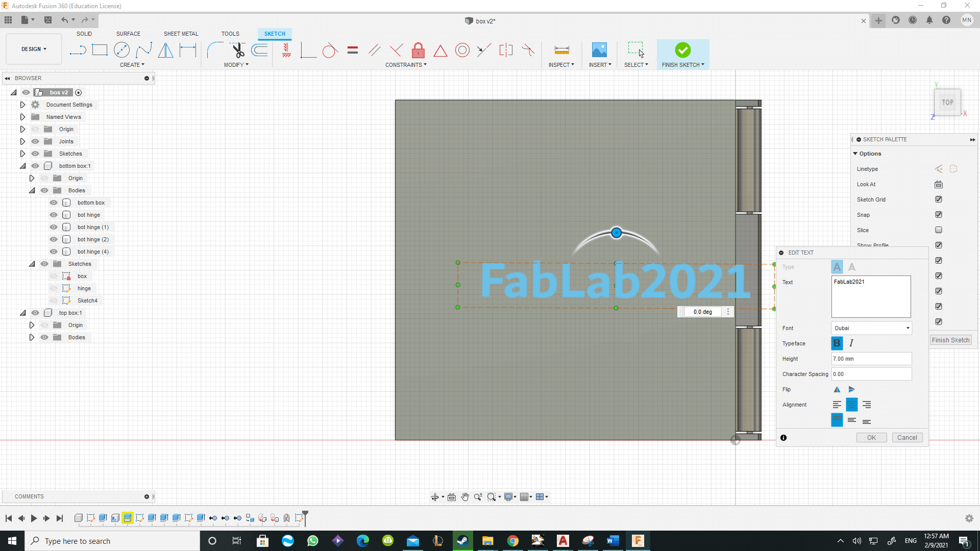Screen dimensions: 980x551
Task: Click the Select window tool icon
Action: click(x=636, y=50)
